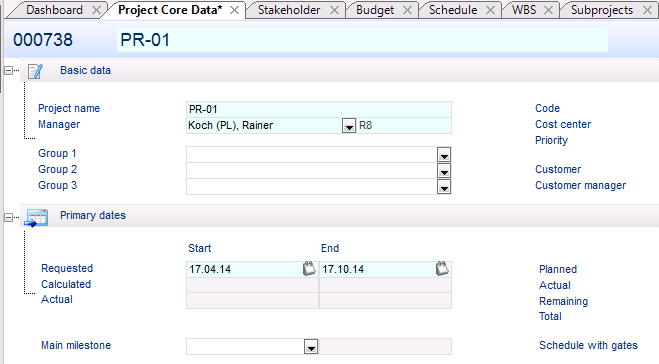Click the Customer label
Screen dimensions: 659x364
(558, 169)
